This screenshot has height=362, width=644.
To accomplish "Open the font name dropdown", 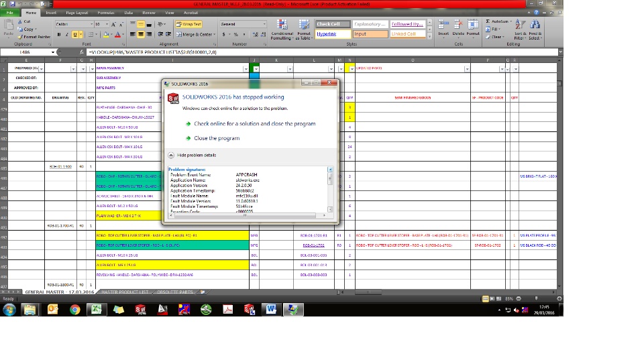I will coord(91,24).
